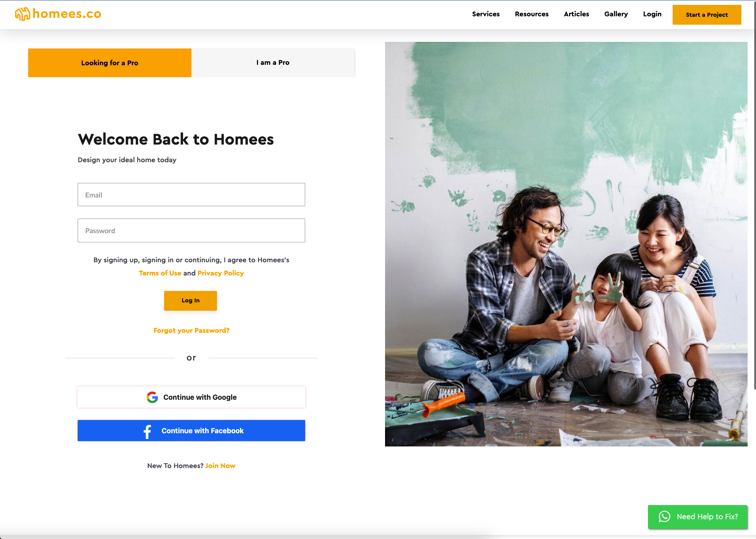
Task: Click the Login link in the header
Action: (652, 14)
